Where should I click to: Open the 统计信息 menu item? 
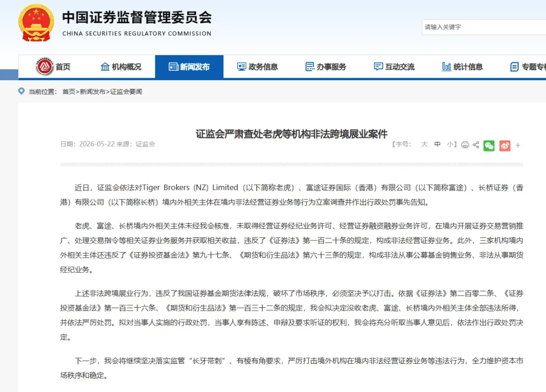[x=462, y=67]
